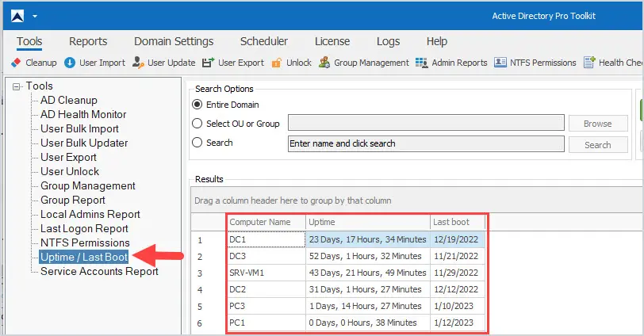Select User Bulk Import in the tree
644x336 pixels.
tap(79, 129)
